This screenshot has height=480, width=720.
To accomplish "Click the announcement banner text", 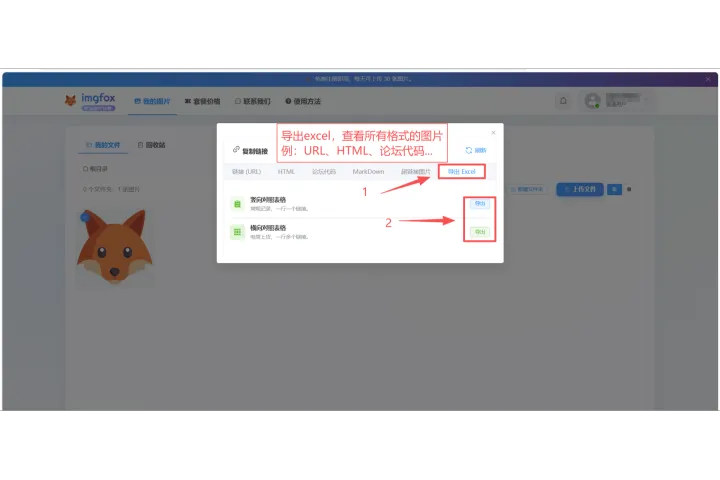I will (x=362, y=79).
